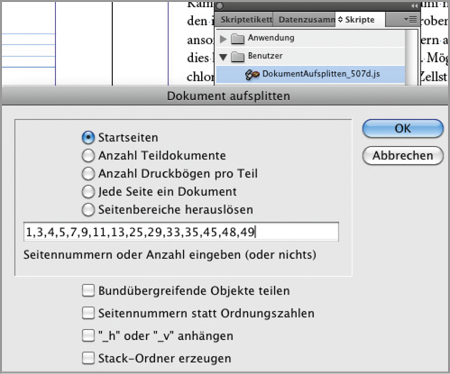Screen dimensions: 450x374
Task: Click the Benutzer folder label
Action: (265, 56)
